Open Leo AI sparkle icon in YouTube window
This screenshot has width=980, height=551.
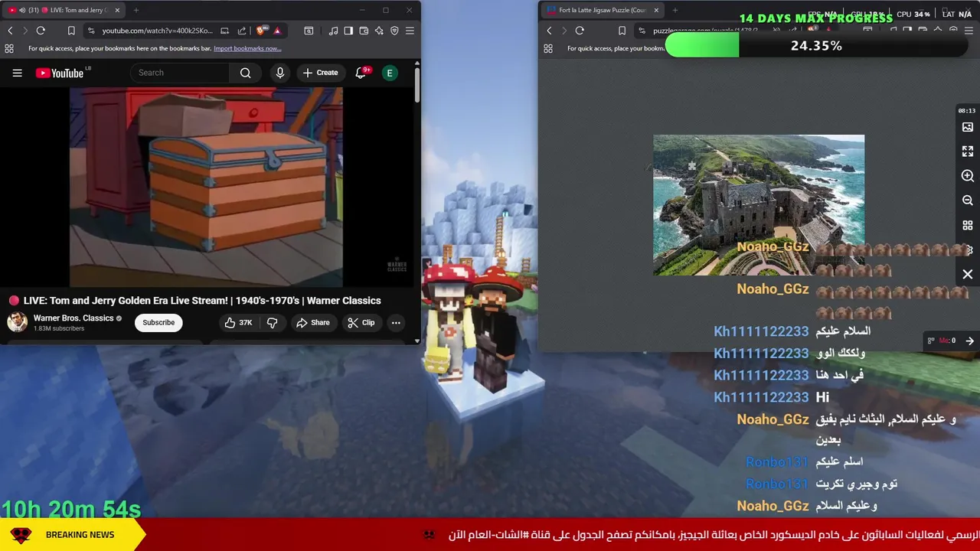point(379,31)
